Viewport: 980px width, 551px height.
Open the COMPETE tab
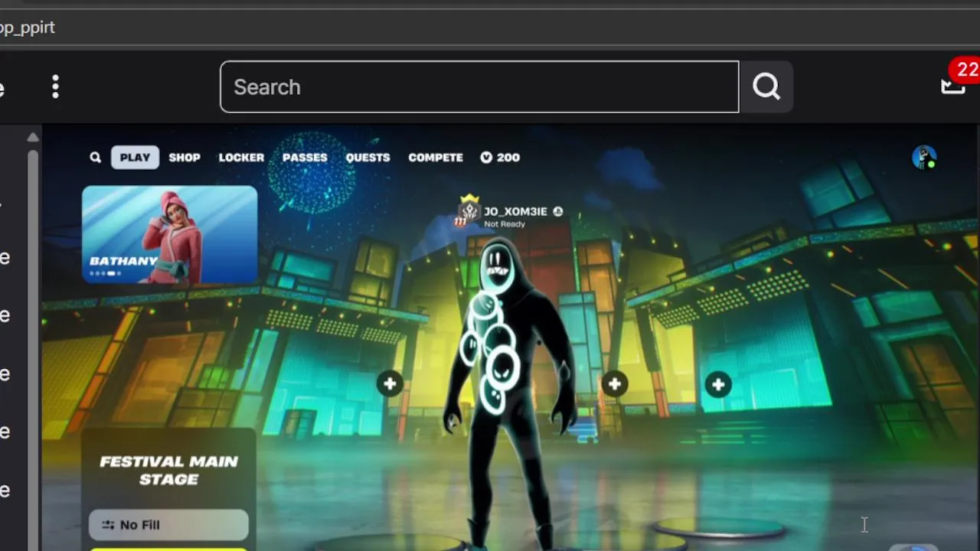pyautogui.click(x=436, y=158)
